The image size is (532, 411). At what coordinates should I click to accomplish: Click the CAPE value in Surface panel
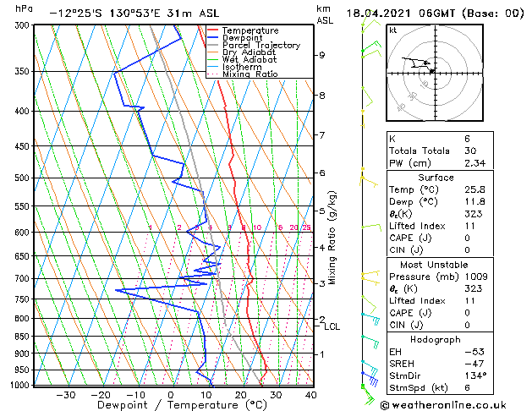point(467,238)
